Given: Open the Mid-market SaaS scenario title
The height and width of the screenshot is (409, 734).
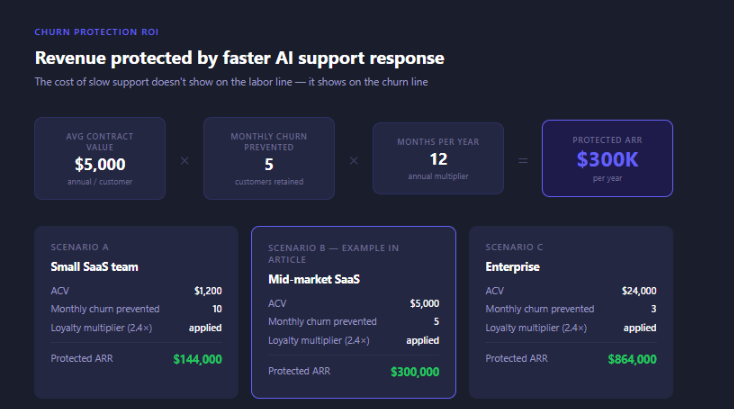Looking at the screenshot, I should [x=316, y=280].
